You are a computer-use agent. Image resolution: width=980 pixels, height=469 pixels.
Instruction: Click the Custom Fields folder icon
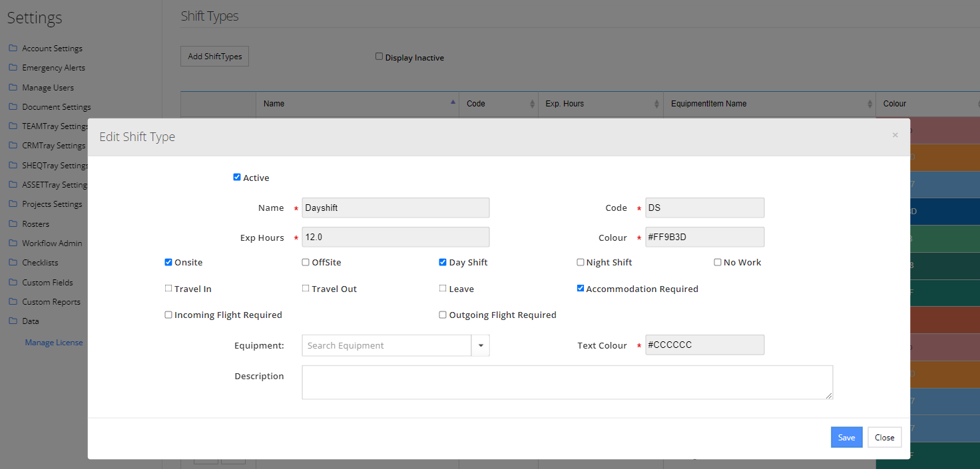click(x=13, y=282)
